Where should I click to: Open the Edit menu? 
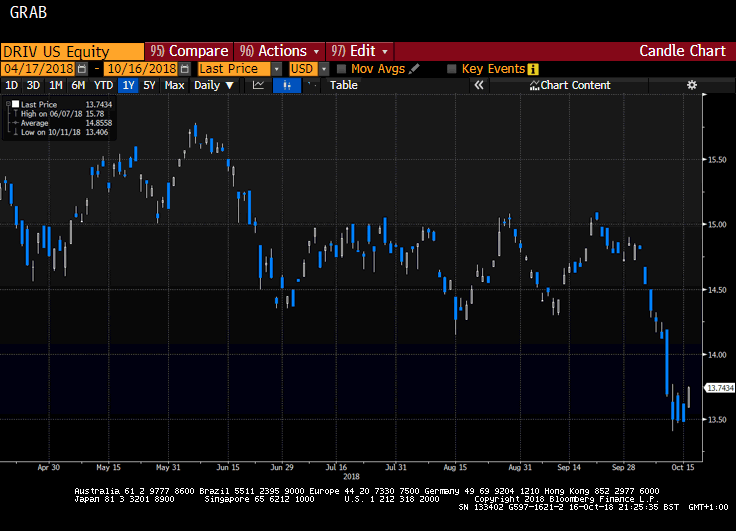(360, 51)
